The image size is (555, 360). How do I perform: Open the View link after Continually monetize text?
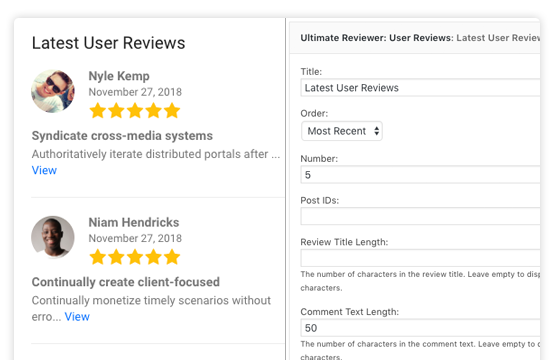tap(77, 316)
